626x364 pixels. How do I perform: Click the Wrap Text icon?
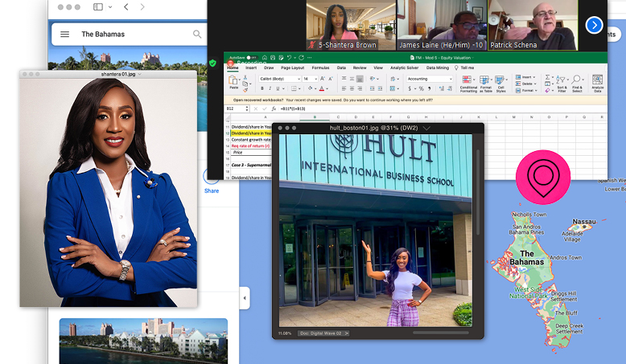point(393,79)
